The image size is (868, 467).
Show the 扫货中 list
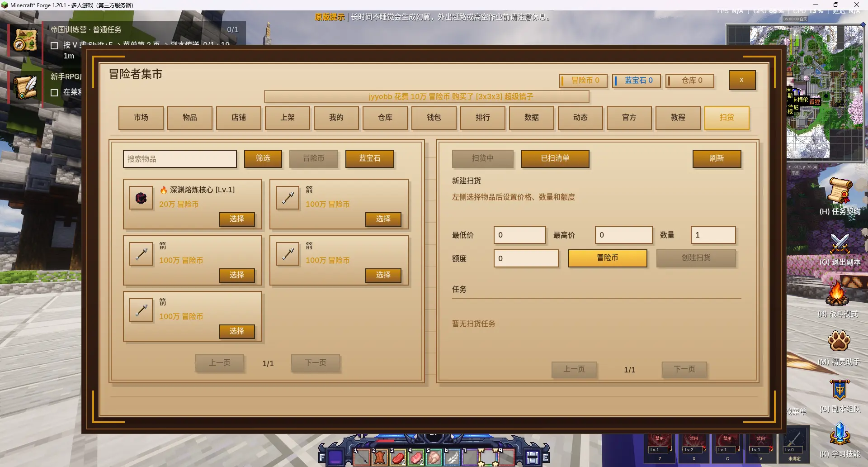click(x=483, y=158)
